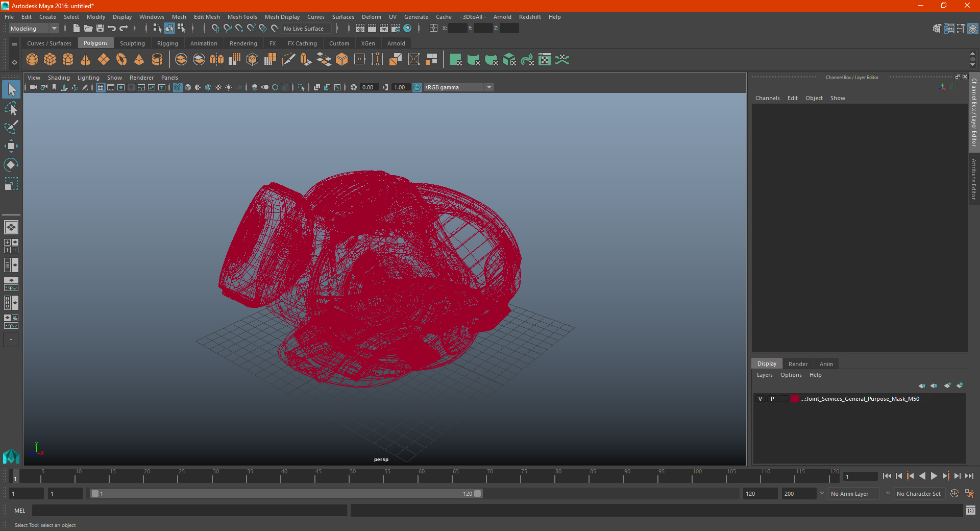The width and height of the screenshot is (980, 531).
Task: Open the No Anim Layer dropdown
Action: (x=854, y=494)
